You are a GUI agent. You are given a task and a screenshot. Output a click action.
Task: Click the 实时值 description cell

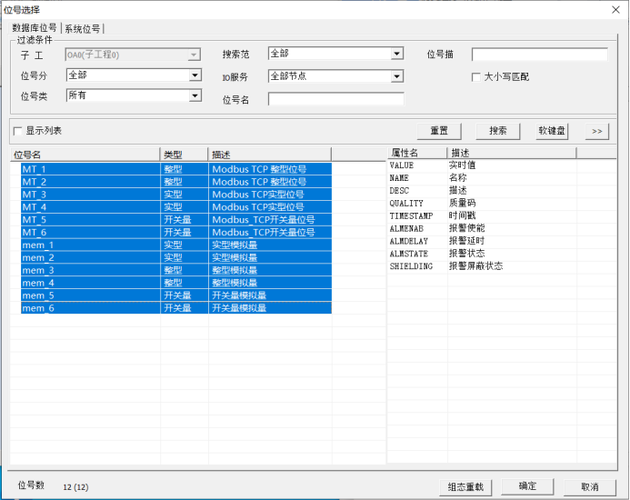[x=462, y=165]
